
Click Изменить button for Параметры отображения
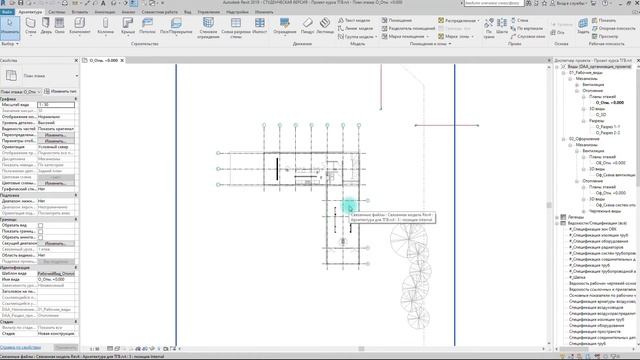click(x=56, y=141)
